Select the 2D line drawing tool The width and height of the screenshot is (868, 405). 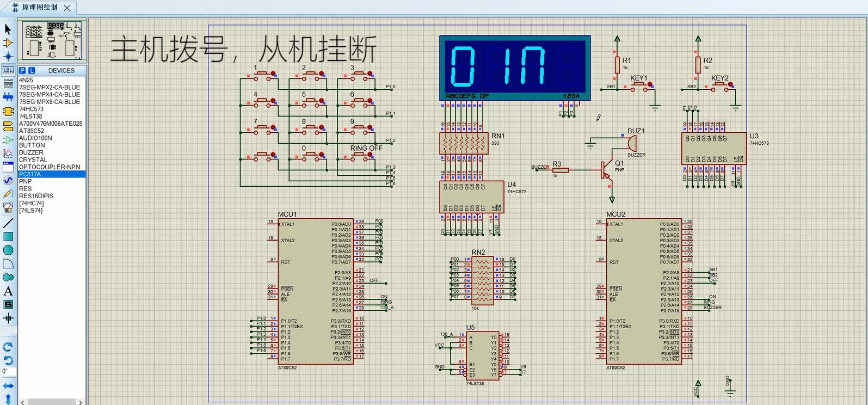(x=8, y=223)
